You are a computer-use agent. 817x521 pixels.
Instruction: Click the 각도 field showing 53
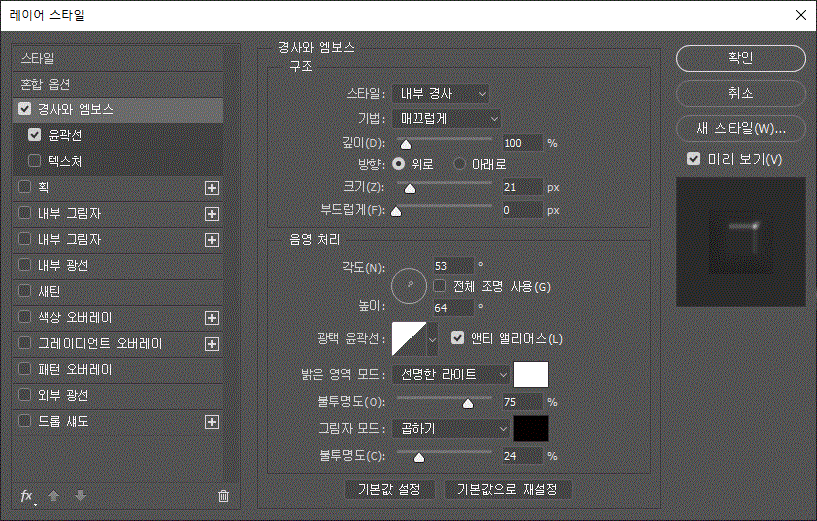pos(454,266)
